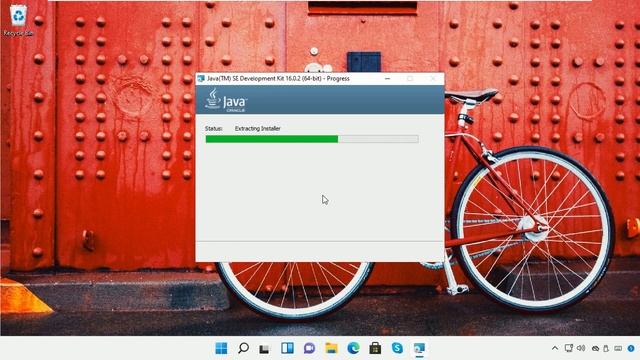Image resolution: width=640 pixels, height=360 pixels.
Task: Minimize the Java installer window
Action: click(x=388, y=78)
